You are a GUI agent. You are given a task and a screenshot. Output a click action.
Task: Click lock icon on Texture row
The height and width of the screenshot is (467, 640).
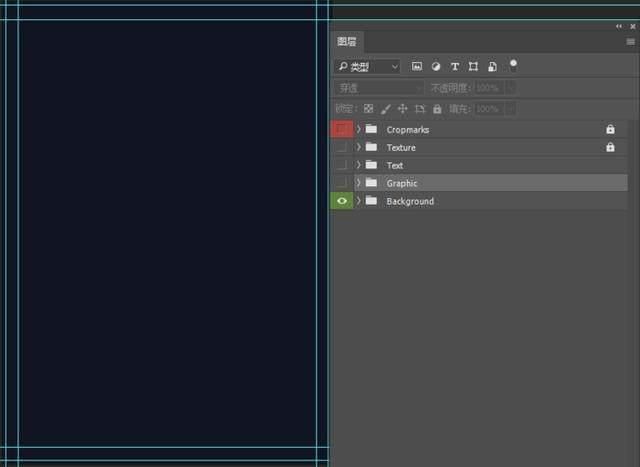(610, 147)
